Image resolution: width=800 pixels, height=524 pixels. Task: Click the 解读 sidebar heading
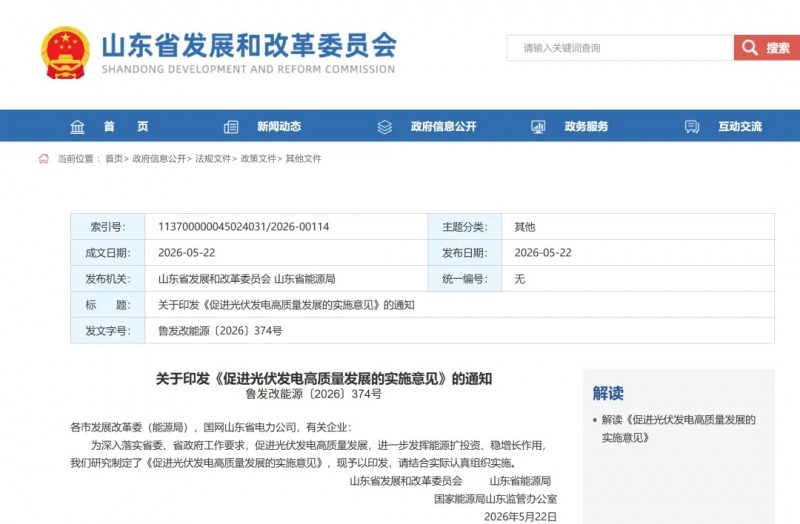[608, 393]
